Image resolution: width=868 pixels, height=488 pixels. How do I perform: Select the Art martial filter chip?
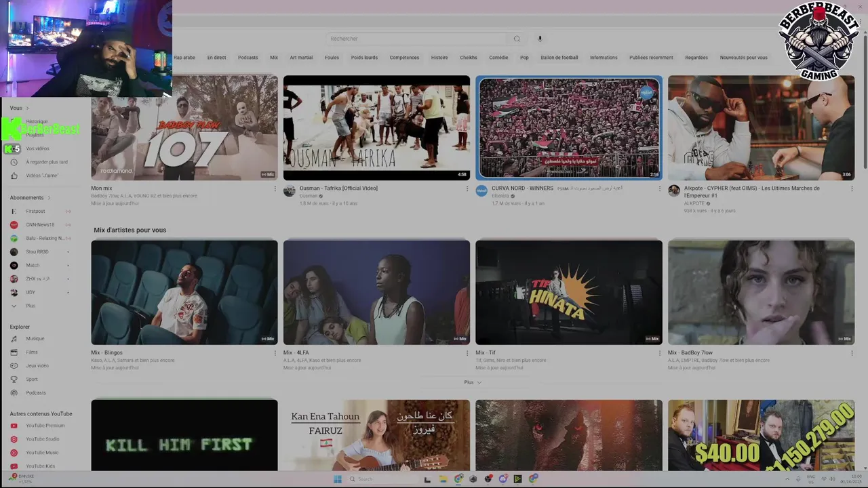coord(301,58)
